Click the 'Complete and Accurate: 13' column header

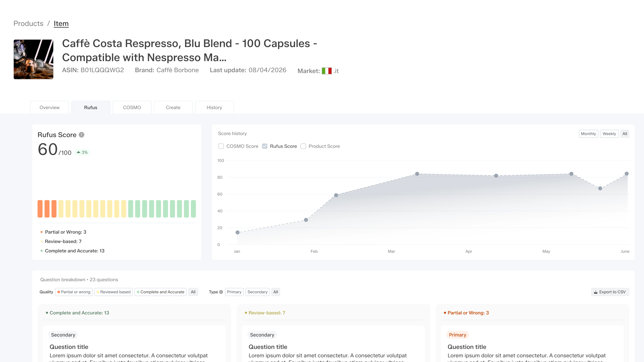click(x=79, y=313)
